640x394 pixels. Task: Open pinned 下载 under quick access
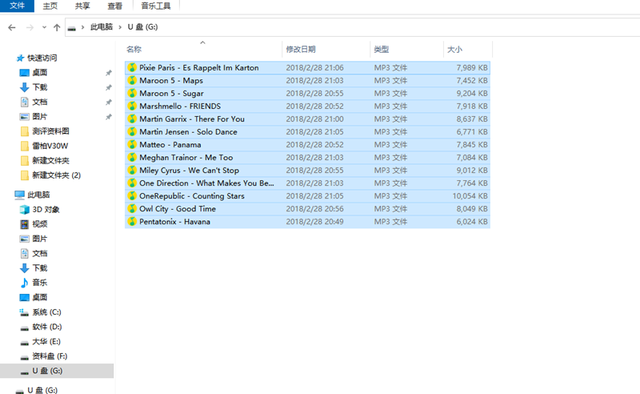[x=40, y=87]
